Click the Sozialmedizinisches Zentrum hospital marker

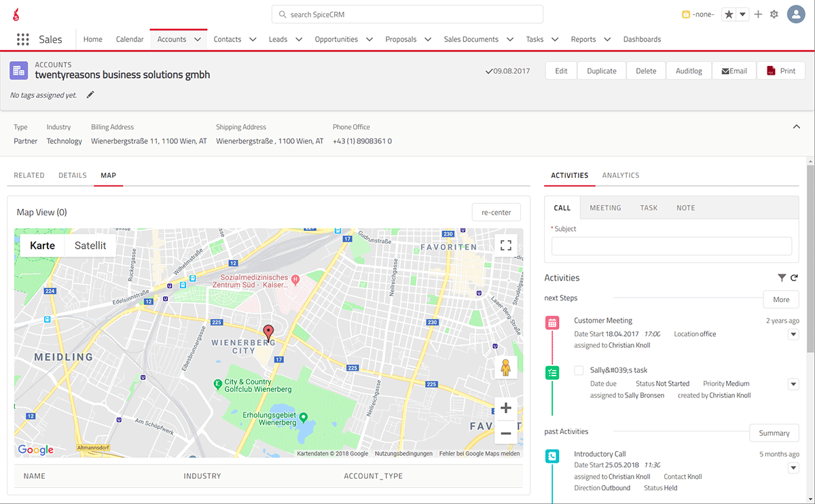click(295, 279)
